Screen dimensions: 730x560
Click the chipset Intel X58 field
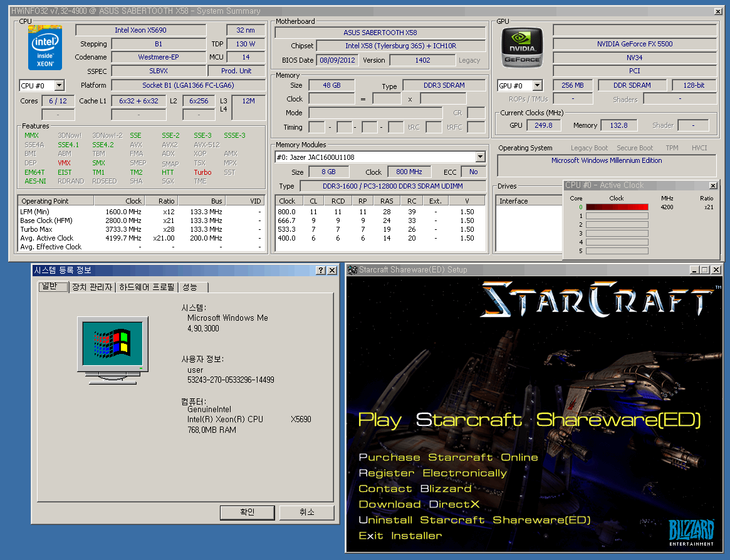point(400,46)
